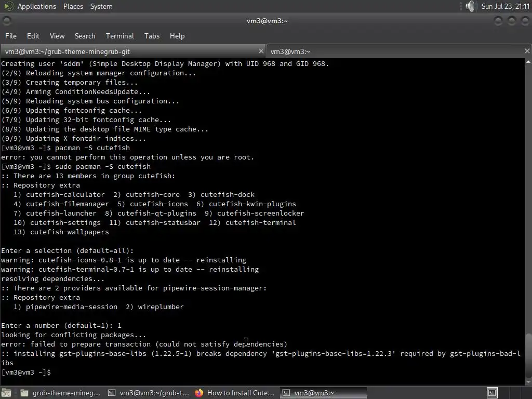Click the Firefox icon in the taskbar
The width and height of the screenshot is (532, 399).
pyautogui.click(x=199, y=393)
